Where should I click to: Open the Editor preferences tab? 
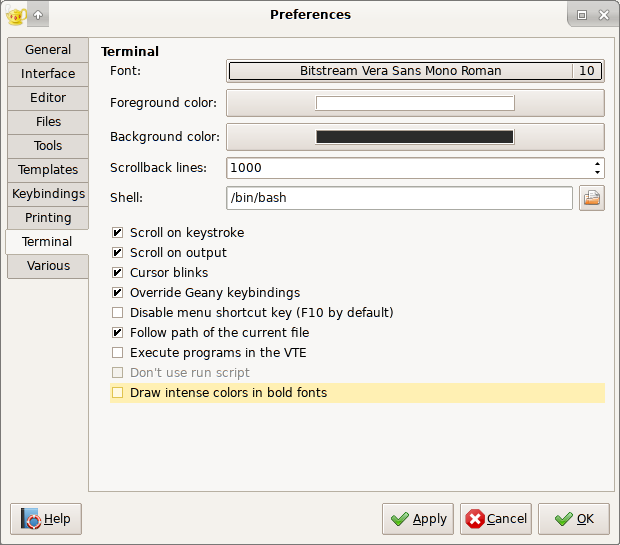(48, 98)
